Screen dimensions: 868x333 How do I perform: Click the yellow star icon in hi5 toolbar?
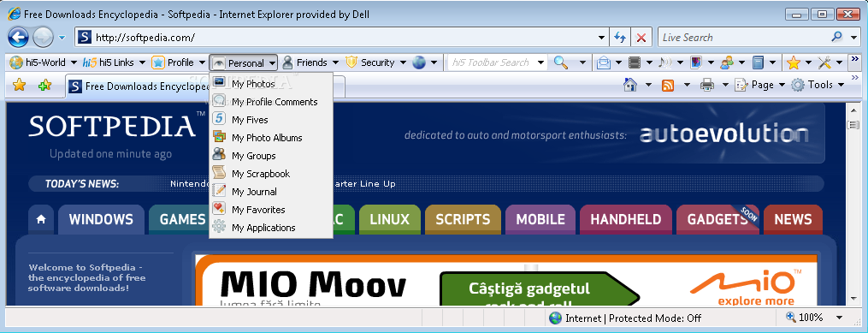794,62
